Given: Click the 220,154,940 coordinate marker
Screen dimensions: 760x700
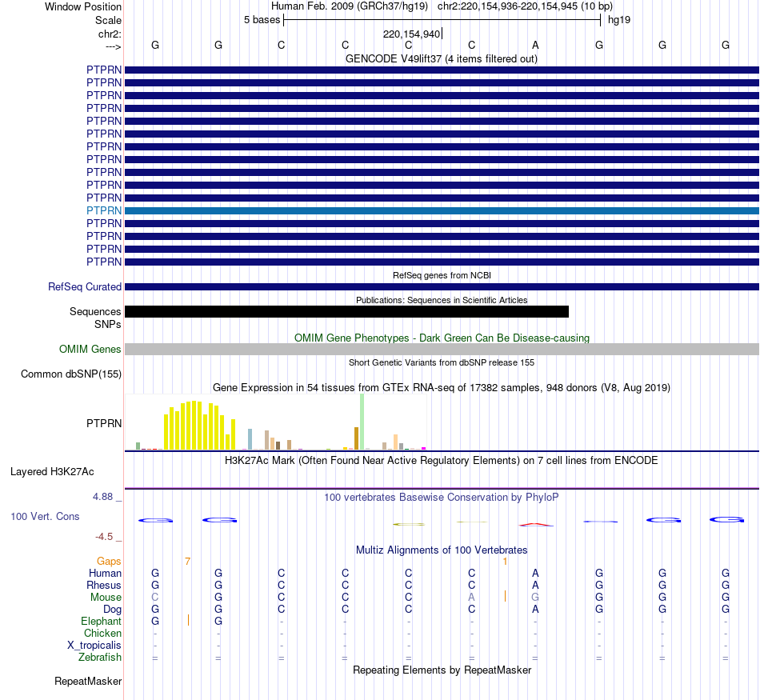Looking at the screenshot, I should (x=411, y=34).
